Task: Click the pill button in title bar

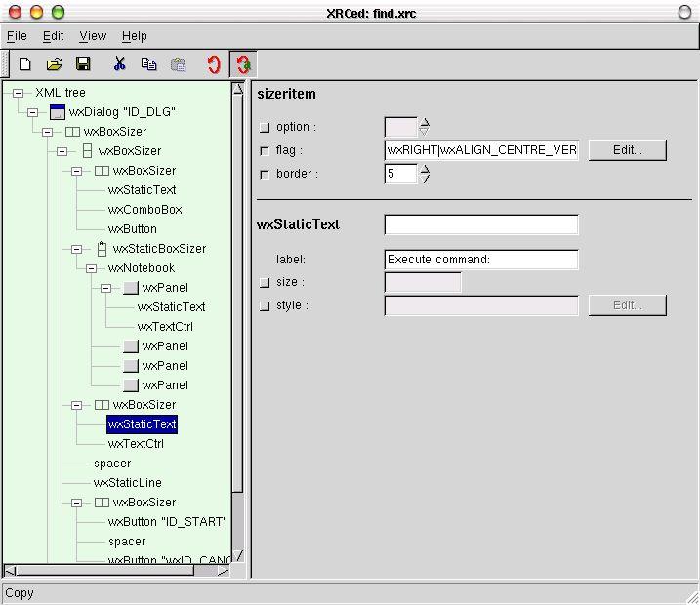Action: (684, 12)
